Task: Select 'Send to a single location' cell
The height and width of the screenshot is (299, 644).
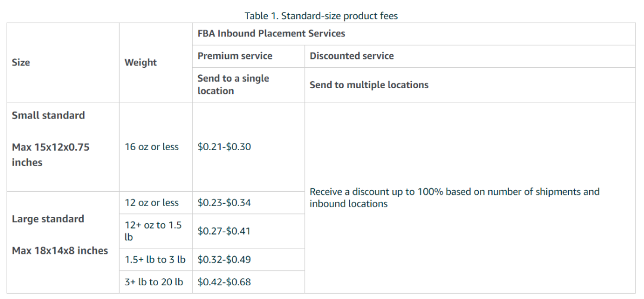Action: tap(233, 85)
